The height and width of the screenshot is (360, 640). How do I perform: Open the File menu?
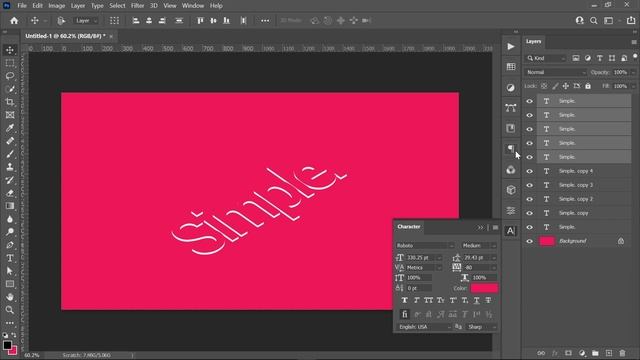click(22, 6)
